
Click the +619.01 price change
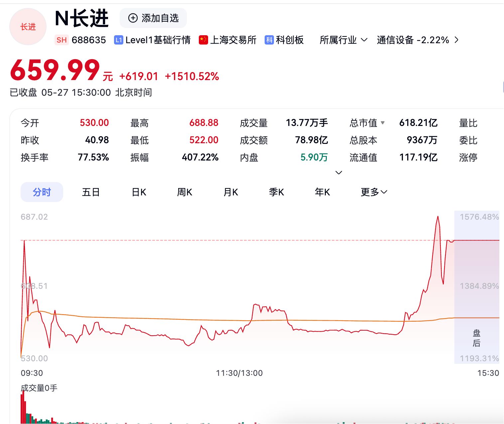(139, 76)
